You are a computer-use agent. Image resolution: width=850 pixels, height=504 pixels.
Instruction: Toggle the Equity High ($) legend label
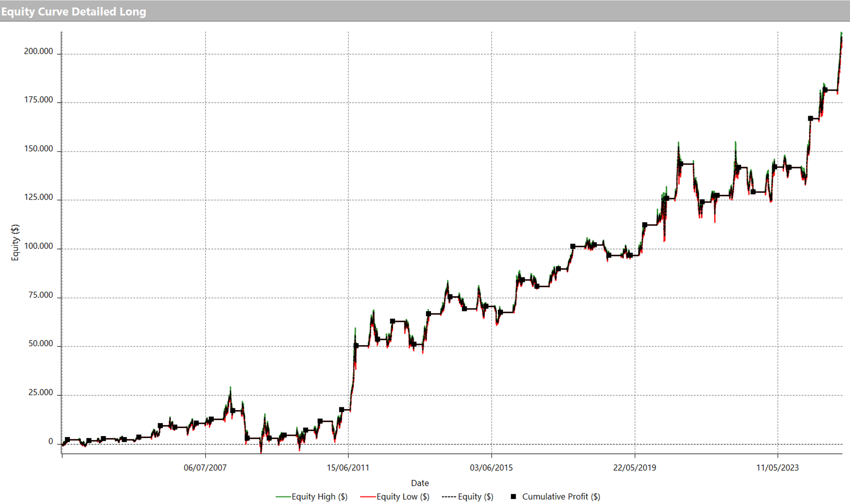319,497
